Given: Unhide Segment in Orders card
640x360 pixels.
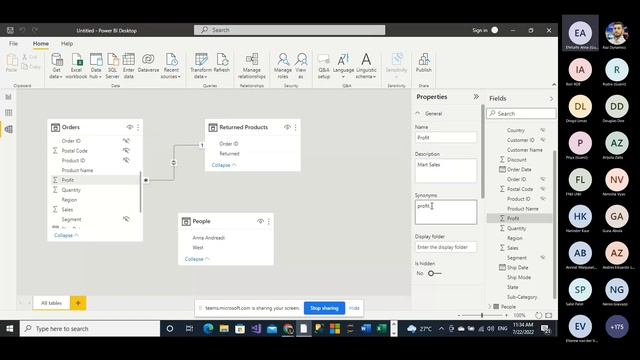Looking at the screenshot, I should 127,219.
